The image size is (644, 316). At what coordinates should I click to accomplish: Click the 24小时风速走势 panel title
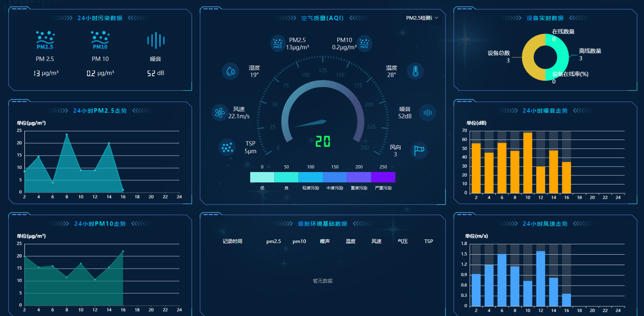545,224
